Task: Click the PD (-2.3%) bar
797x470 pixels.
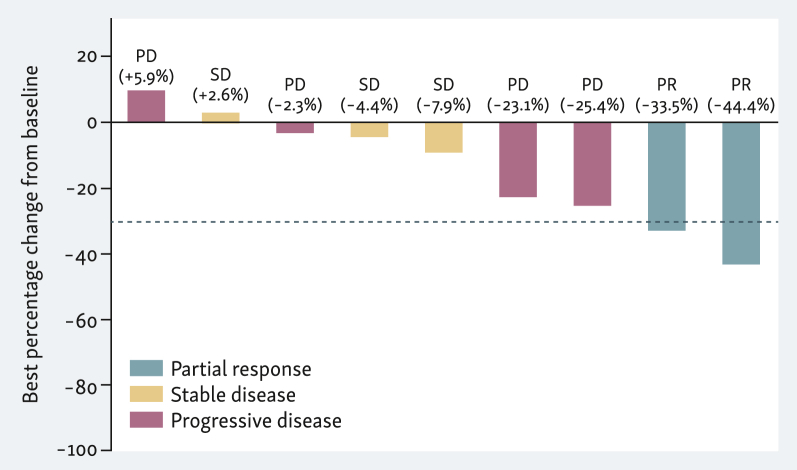Action: [295, 127]
